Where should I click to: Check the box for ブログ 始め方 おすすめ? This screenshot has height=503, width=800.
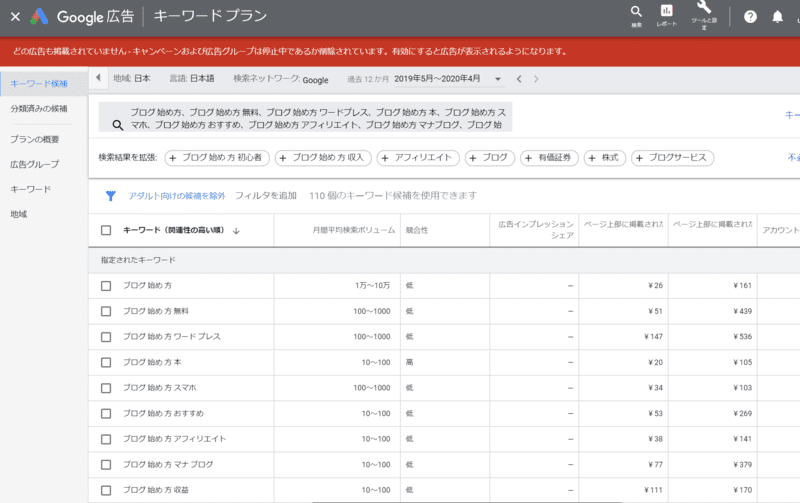(106, 414)
